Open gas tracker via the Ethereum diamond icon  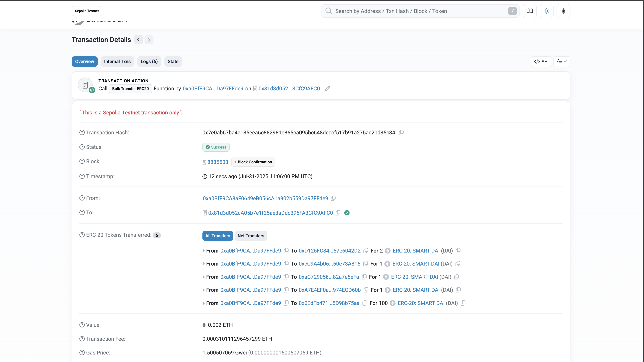click(563, 11)
